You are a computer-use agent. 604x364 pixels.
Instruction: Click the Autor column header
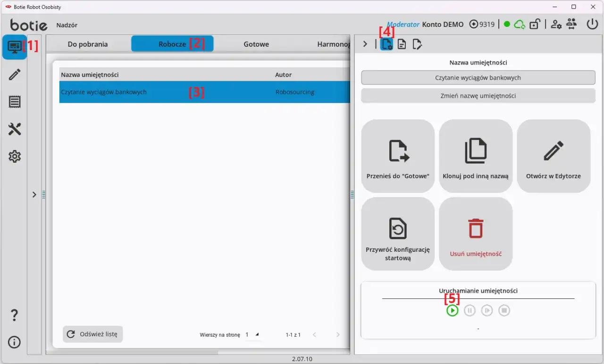pyautogui.click(x=283, y=74)
